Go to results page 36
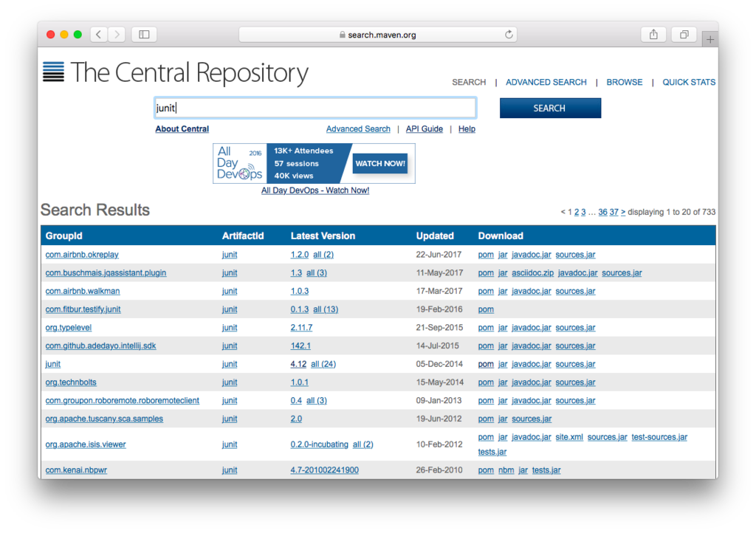This screenshot has height=533, width=756. pos(602,212)
